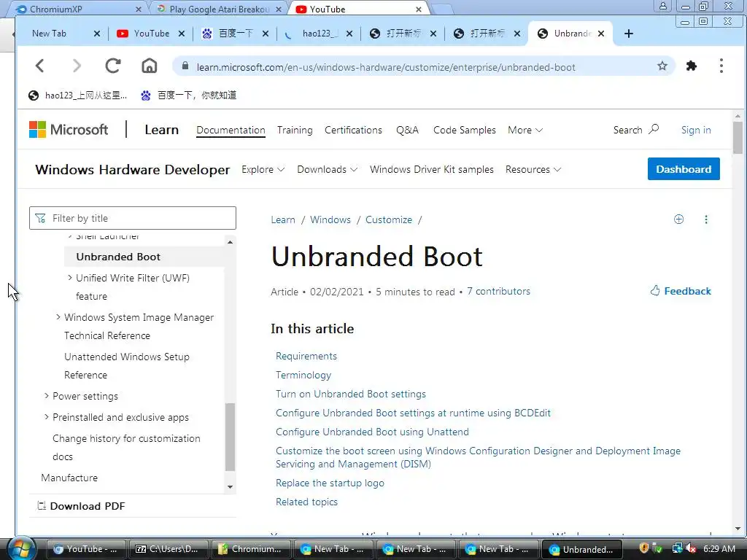Open Windows Driver Kit samples link
Image resolution: width=747 pixels, height=560 pixels.
pos(432,169)
